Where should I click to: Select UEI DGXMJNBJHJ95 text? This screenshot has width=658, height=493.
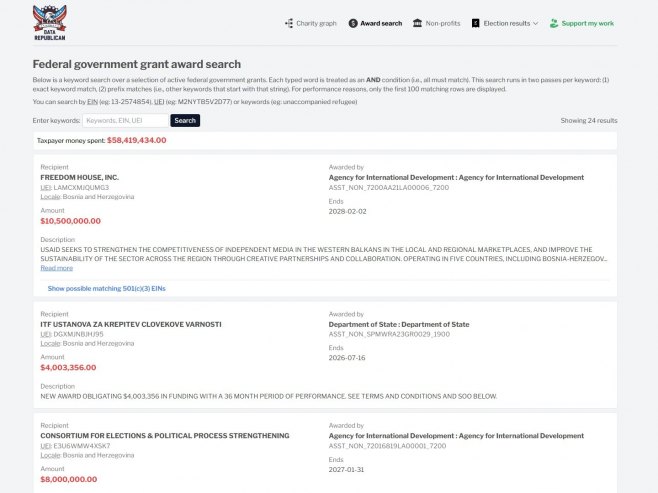pos(72,334)
